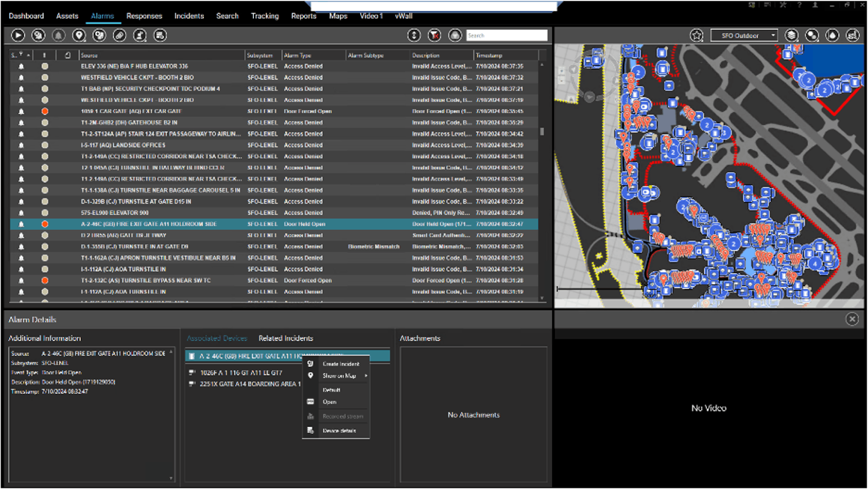Click the star favorites icon above map
This screenshot has height=489, width=868.
point(697,35)
